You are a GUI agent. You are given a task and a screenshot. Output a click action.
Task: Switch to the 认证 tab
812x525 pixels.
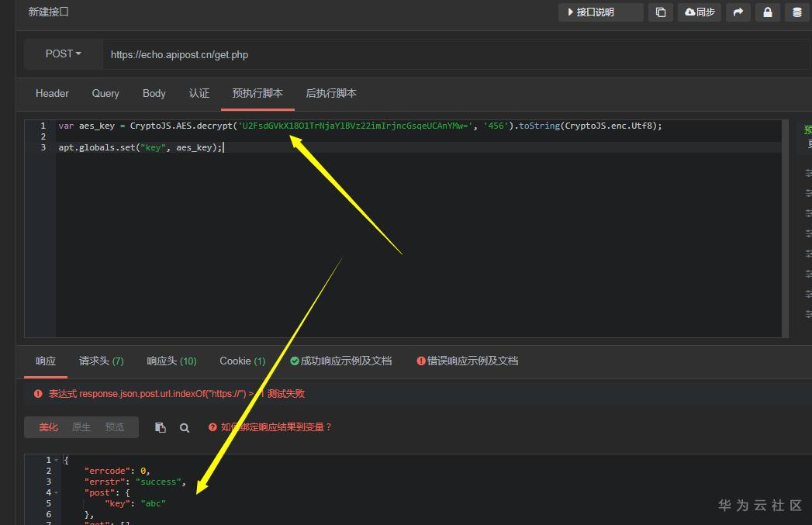[x=199, y=94]
